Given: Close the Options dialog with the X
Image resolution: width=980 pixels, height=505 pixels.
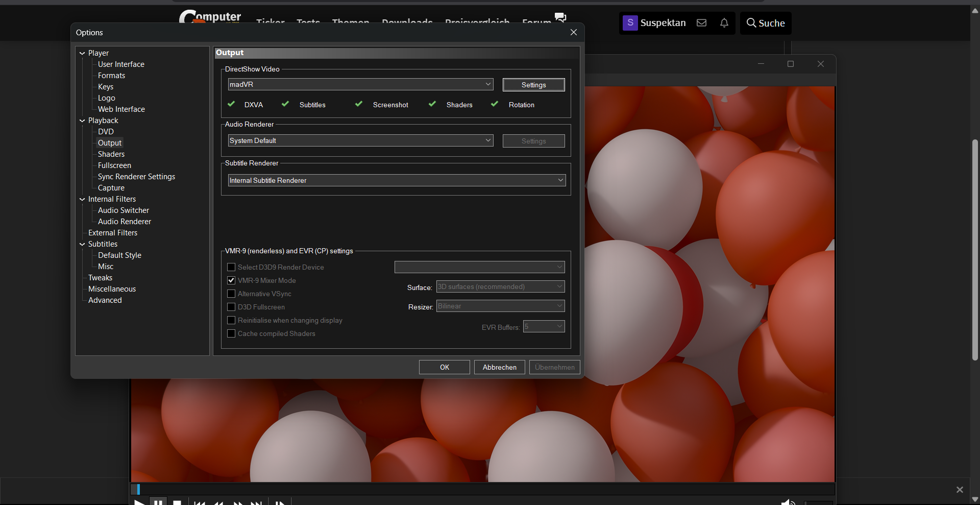Looking at the screenshot, I should pyautogui.click(x=574, y=32).
